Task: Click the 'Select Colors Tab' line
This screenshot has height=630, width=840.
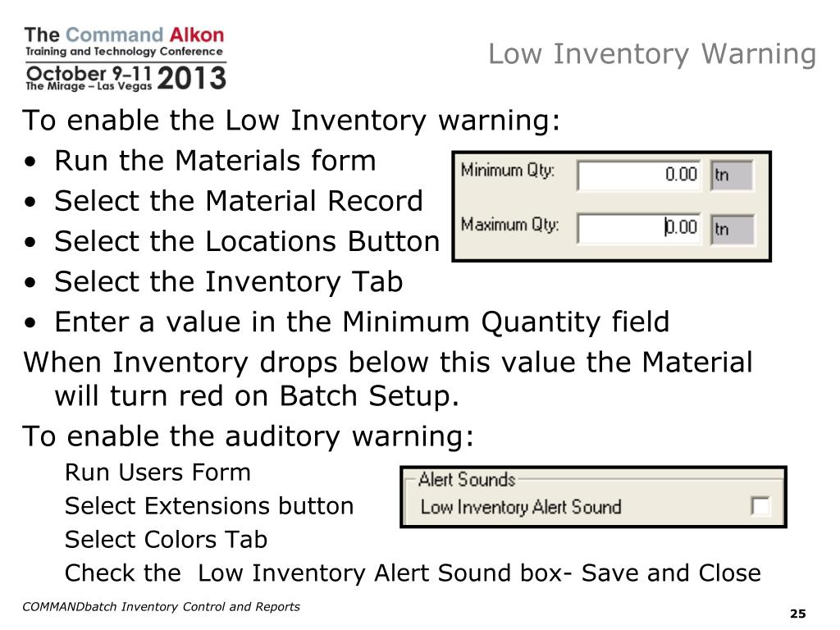Action: [x=166, y=540]
